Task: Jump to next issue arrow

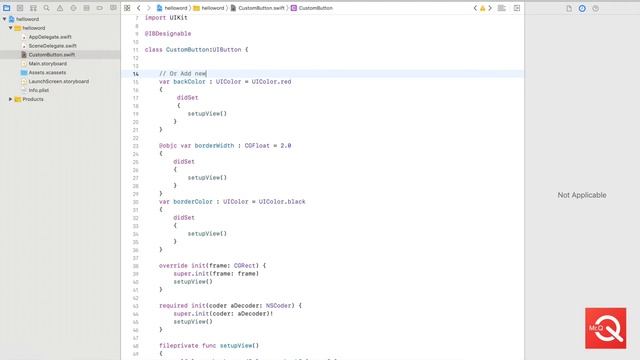Action: 490,8
